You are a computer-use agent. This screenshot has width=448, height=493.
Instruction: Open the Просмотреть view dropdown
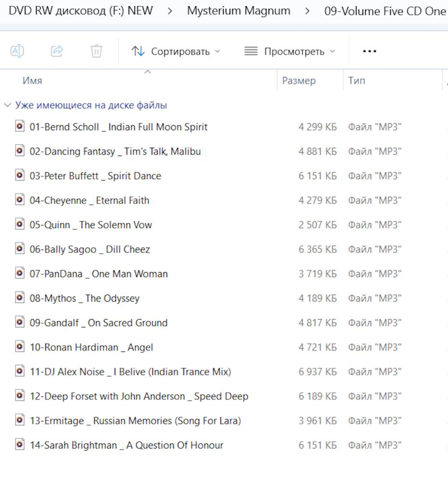(x=290, y=51)
